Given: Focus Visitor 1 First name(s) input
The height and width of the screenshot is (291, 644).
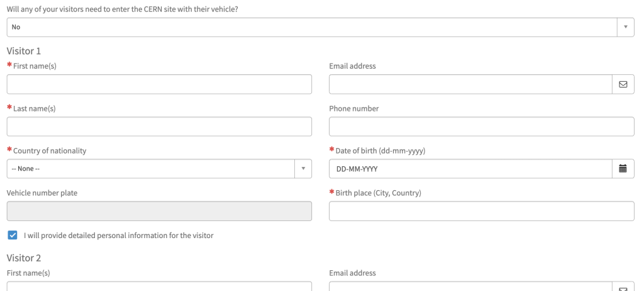Looking at the screenshot, I should tap(159, 84).
